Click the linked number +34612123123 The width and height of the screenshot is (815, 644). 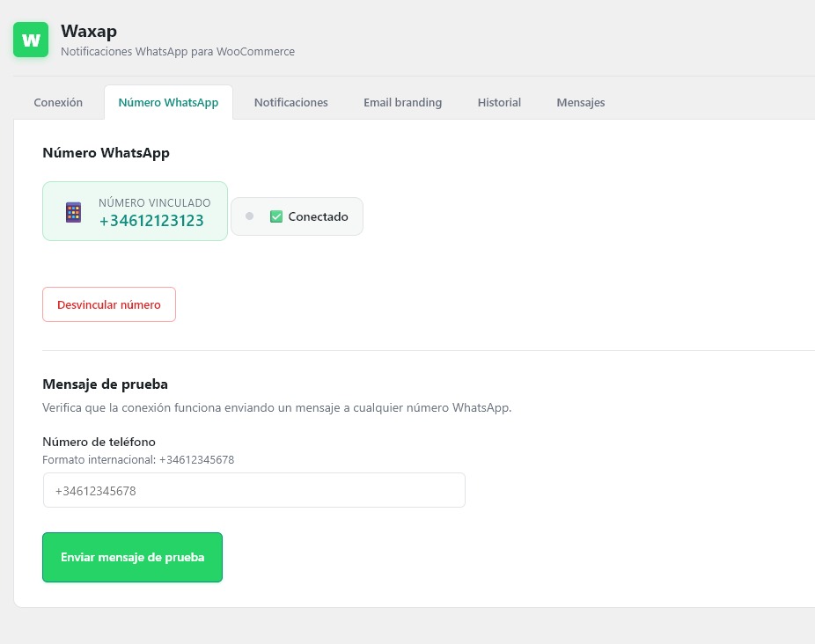(x=151, y=220)
